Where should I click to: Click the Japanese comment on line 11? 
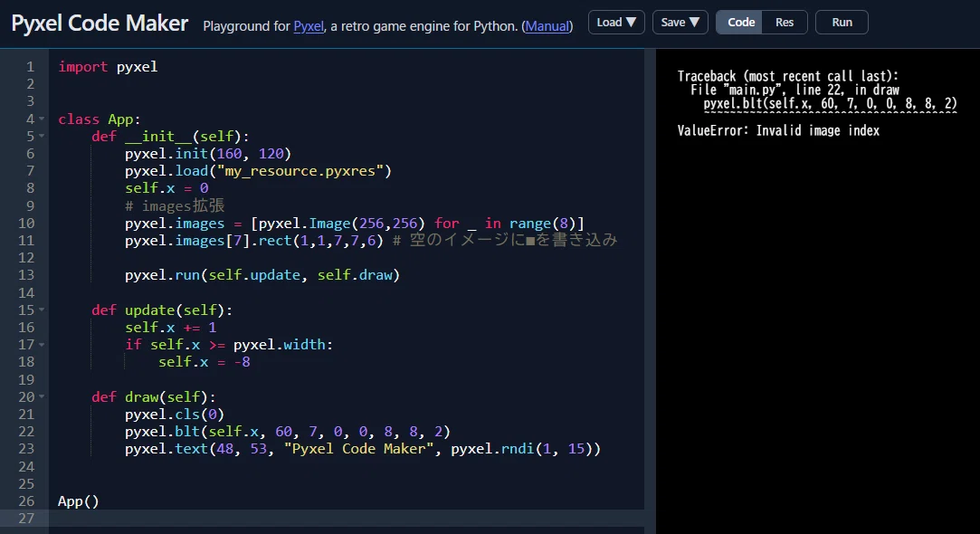click(505, 240)
